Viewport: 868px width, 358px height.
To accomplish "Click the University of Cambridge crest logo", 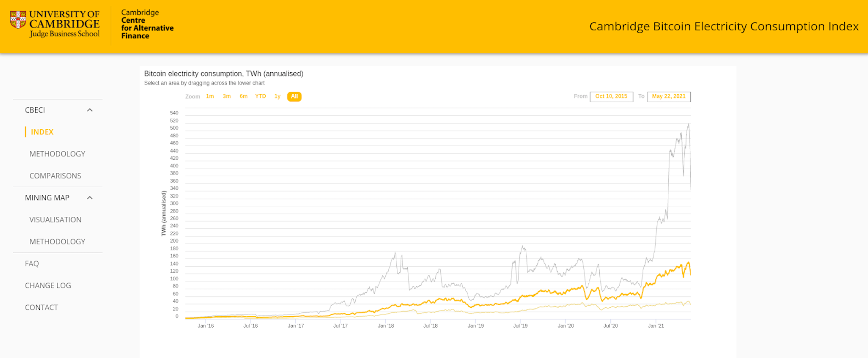I will [x=18, y=20].
